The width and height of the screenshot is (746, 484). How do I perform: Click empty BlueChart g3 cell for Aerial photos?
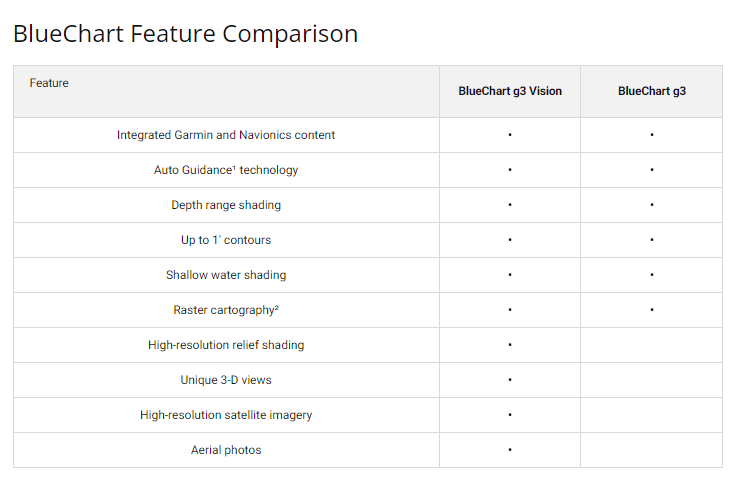tap(652, 450)
